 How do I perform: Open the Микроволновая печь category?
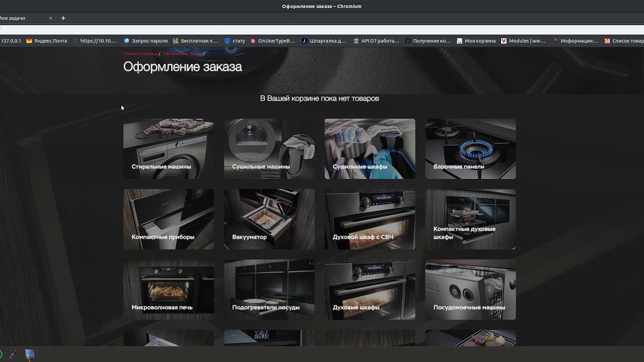169,290
